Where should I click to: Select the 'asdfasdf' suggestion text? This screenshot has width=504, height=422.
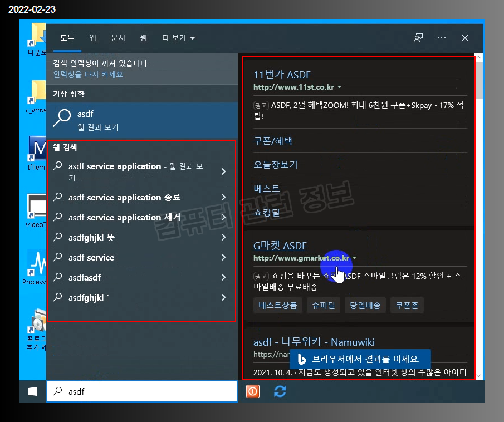(85, 277)
